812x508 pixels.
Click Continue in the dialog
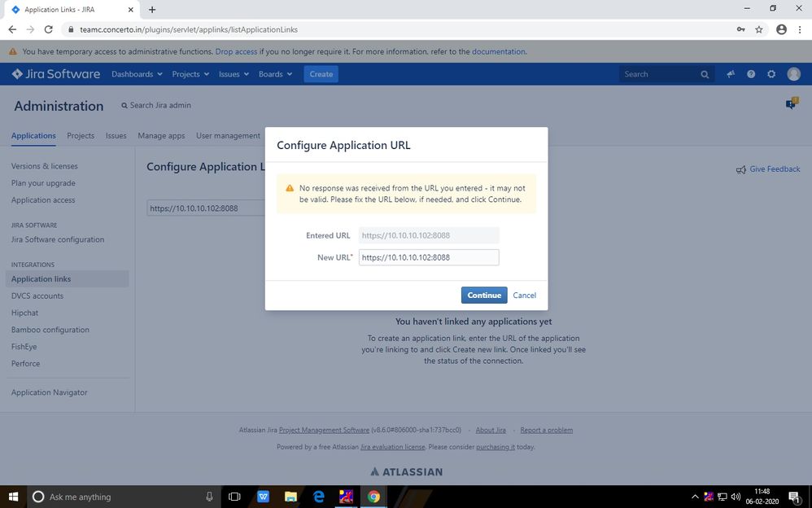pyautogui.click(x=484, y=295)
